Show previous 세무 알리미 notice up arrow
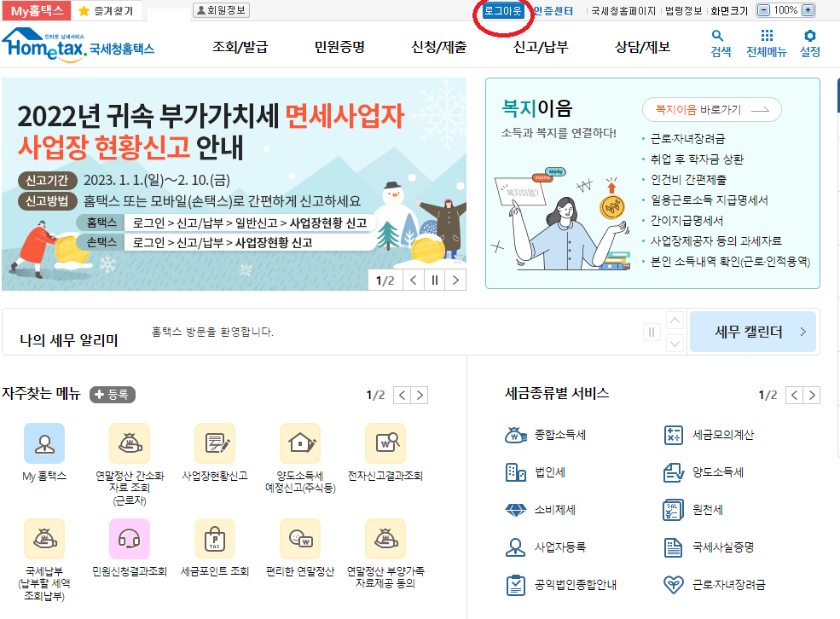The height and width of the screenshot is (619, 840). point(675,321)
